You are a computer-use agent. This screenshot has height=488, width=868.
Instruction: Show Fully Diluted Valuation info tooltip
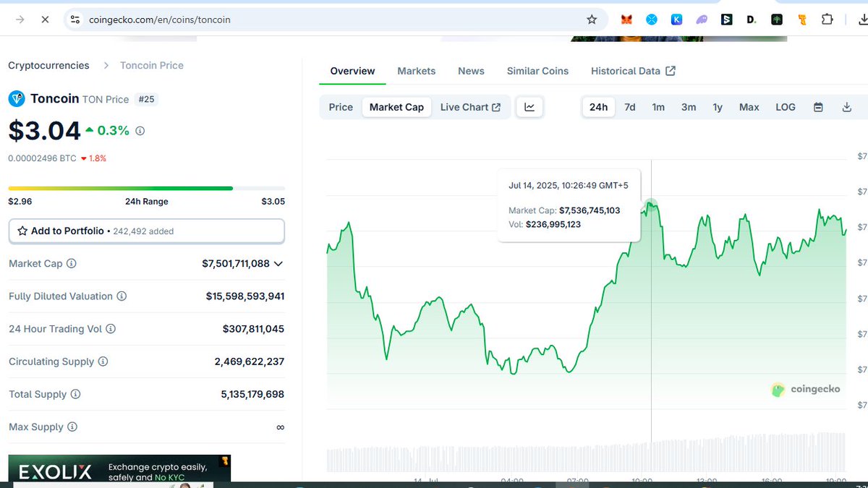(122, 296)
